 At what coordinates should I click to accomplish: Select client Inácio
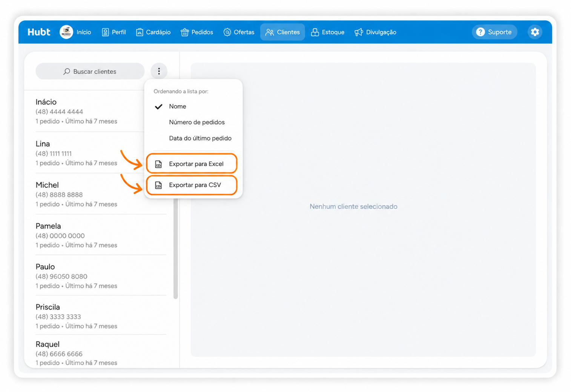click(90, 111)
